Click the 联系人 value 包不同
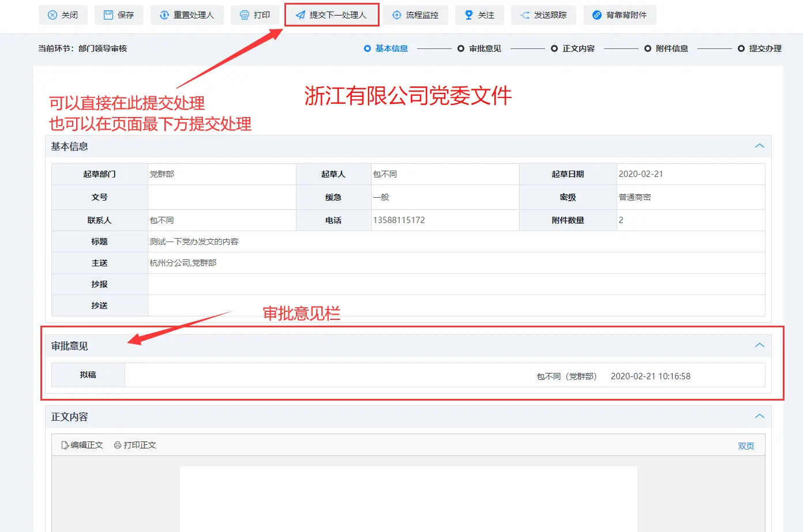The width and height of the screenshot is (803, 532). point(162,220)
